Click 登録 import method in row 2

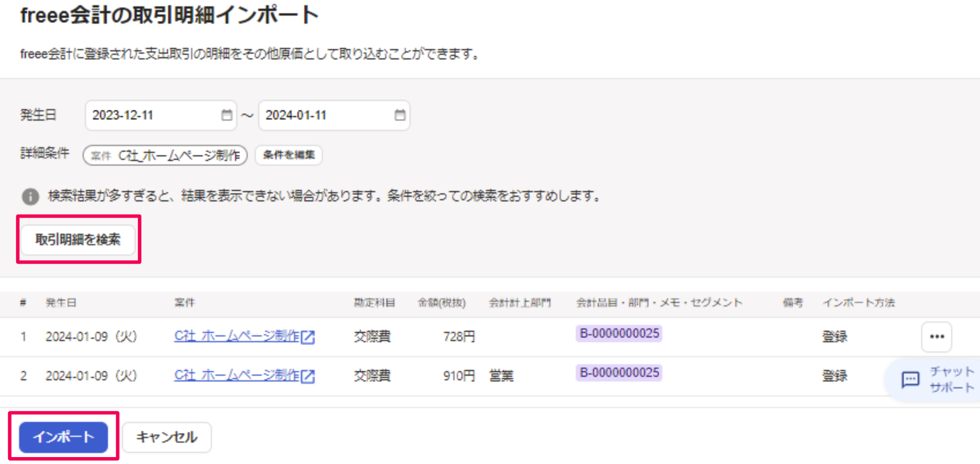coord(835,376)
